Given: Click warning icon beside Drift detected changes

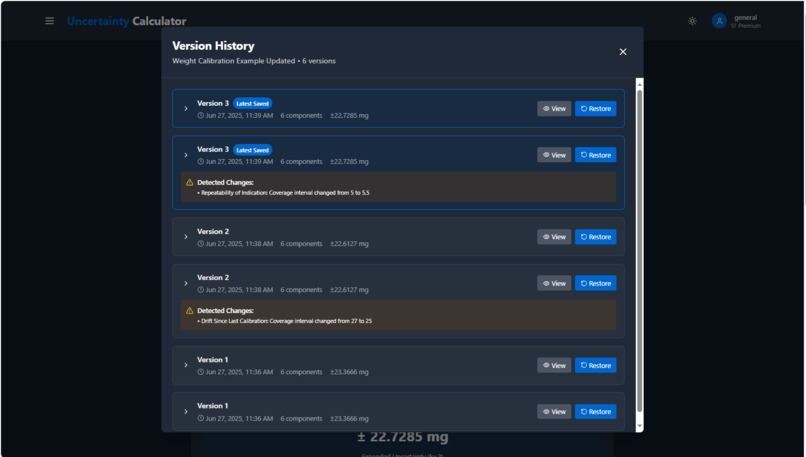Looking at the screenshot, I should 189,310.
